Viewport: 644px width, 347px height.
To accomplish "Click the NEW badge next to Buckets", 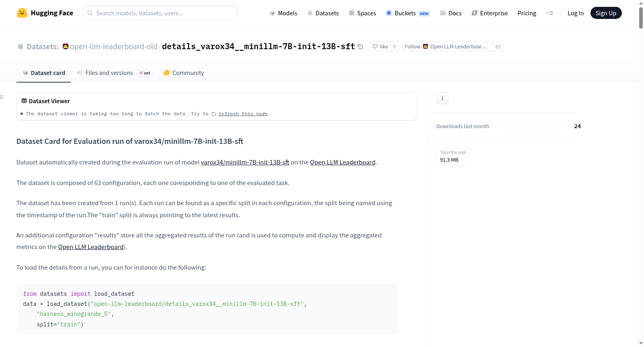I will [424, 14].
